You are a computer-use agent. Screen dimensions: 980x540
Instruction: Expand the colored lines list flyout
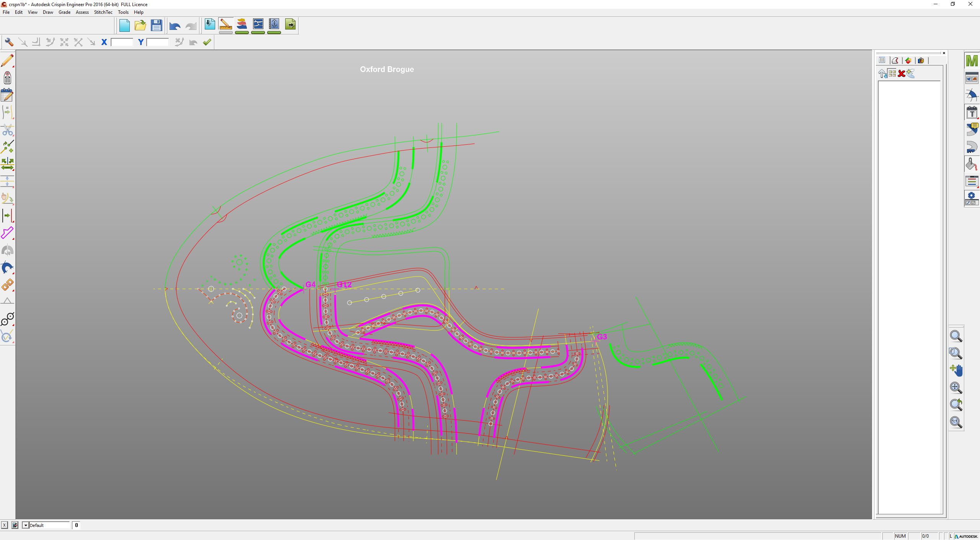tap(972, 181)
